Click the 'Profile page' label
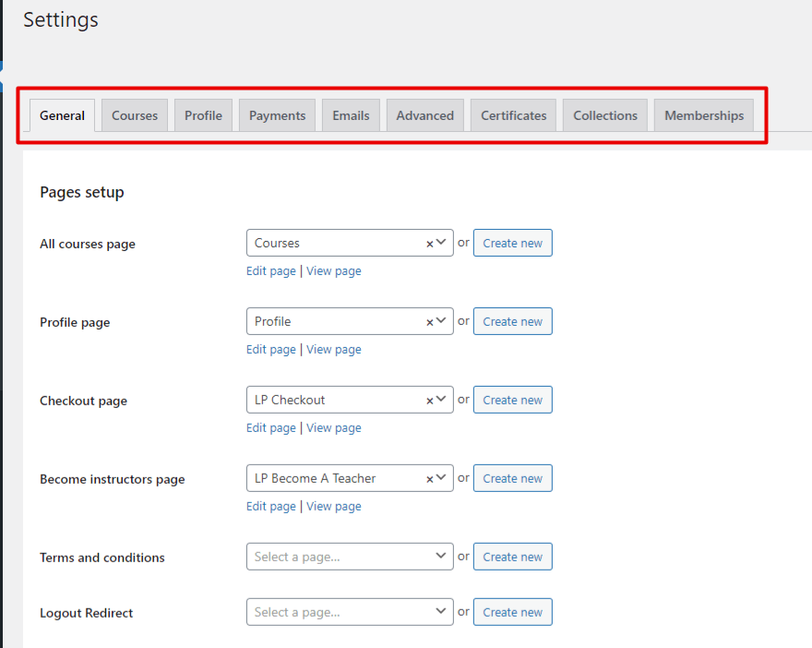This screenshot has width=812, height=648. click(75, 322)
